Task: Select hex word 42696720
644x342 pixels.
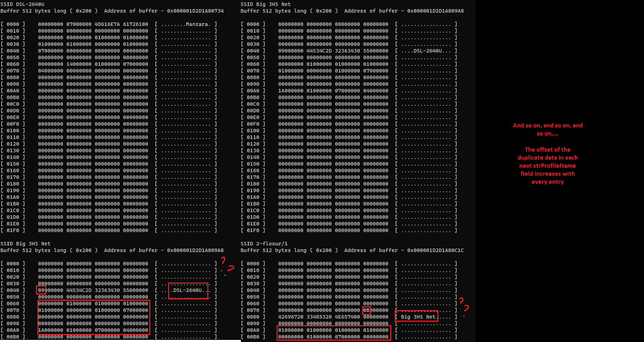Action: 291,317
